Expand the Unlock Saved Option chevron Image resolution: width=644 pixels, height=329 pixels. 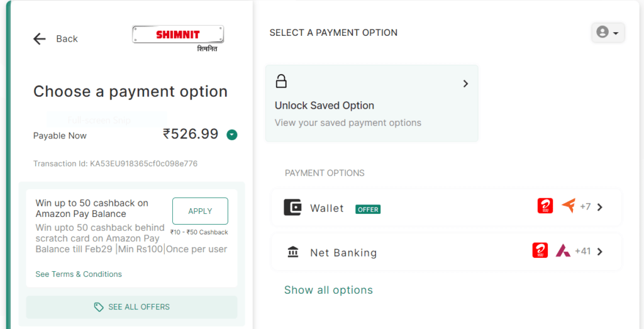pyautogui.click(x=465, y=84)
